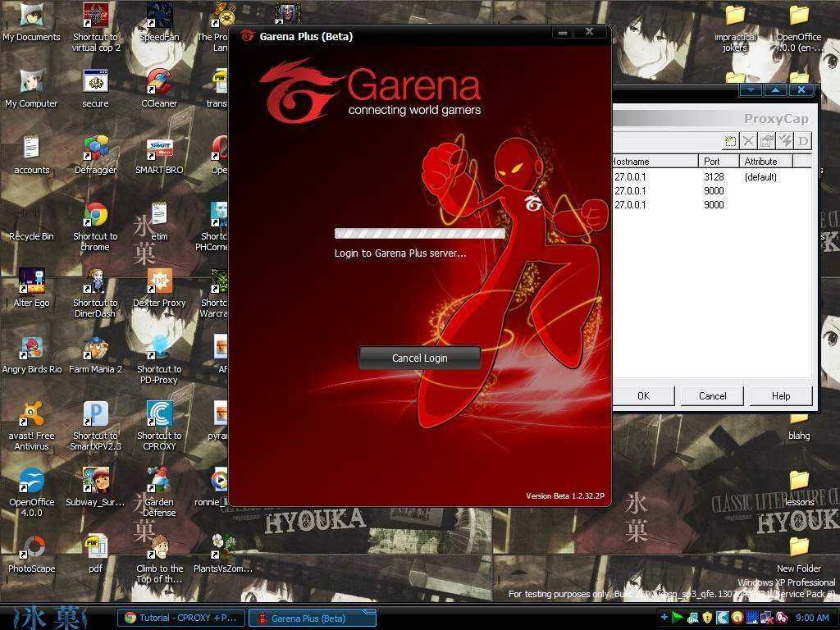The image size is (840, 630).
Task: Open the Start button on the taskbar
Action: (x=49, y=618)
